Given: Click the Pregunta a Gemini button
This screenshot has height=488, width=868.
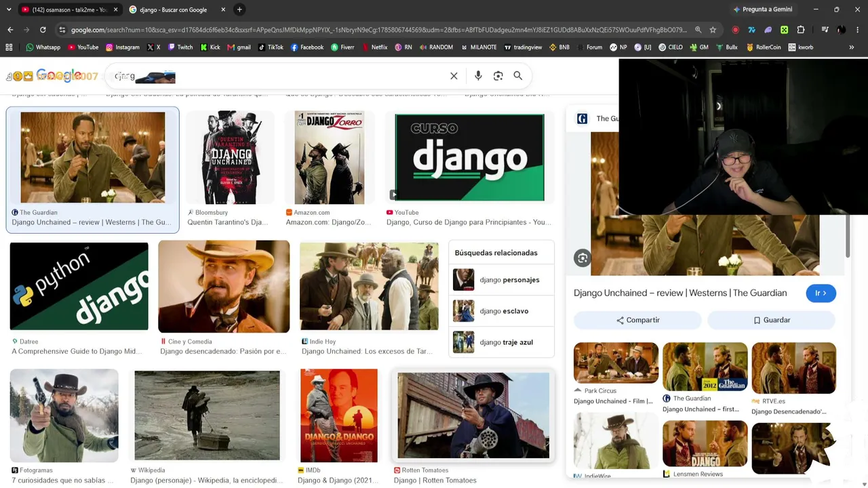Looking at the screenshot, I should [x=762, y=9].
